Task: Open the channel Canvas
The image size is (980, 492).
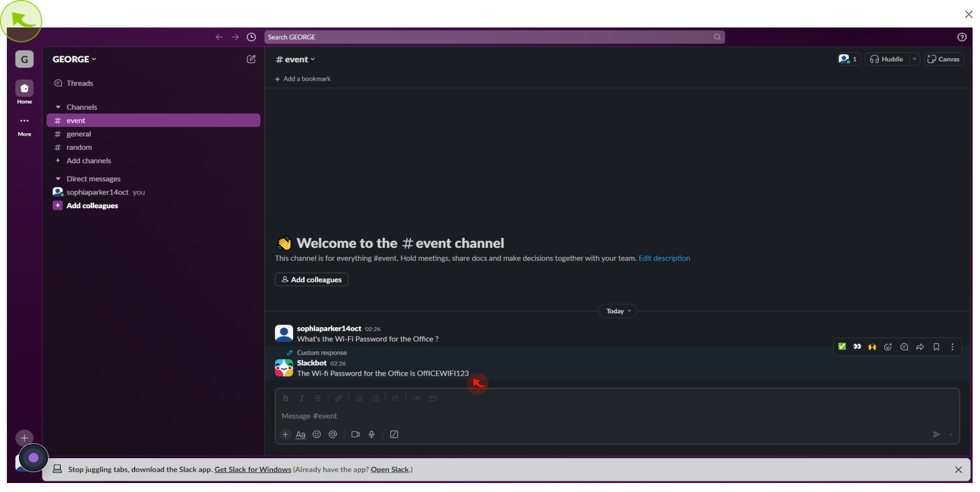Action: click(944, 59)
